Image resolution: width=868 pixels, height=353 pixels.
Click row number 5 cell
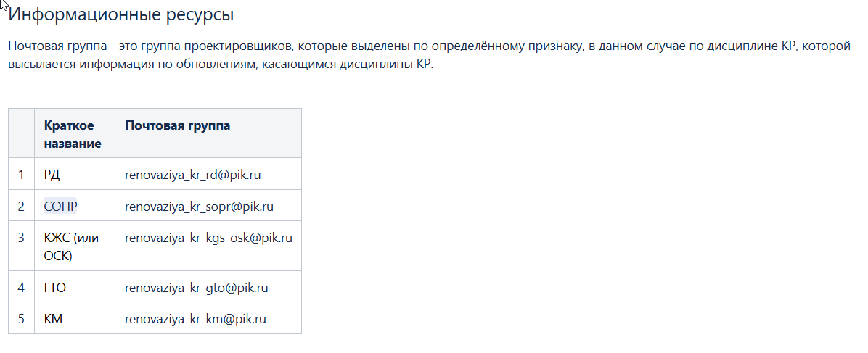(x=22, y=318)
